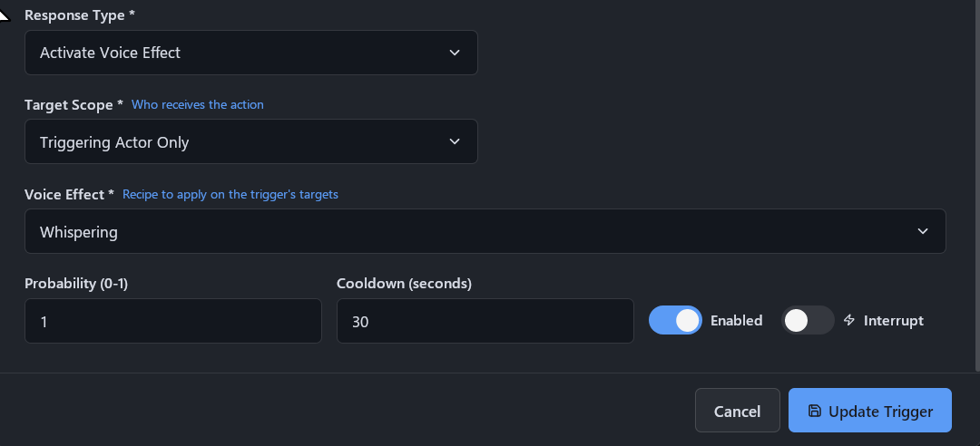Click the 'Recipe to apply' hint text
This screenshot has height=446, width=980.
tap(230, 194)
